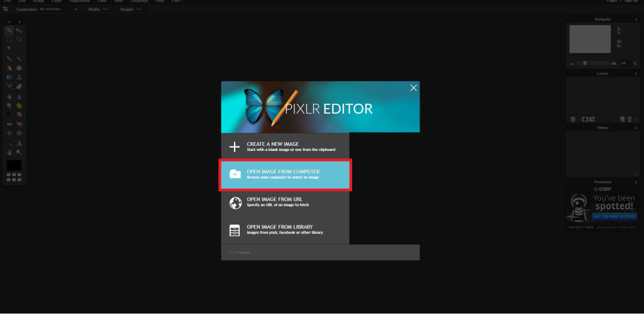644x322 pixels.
Task: Select the Hand tool
Action: click(9, 152)
